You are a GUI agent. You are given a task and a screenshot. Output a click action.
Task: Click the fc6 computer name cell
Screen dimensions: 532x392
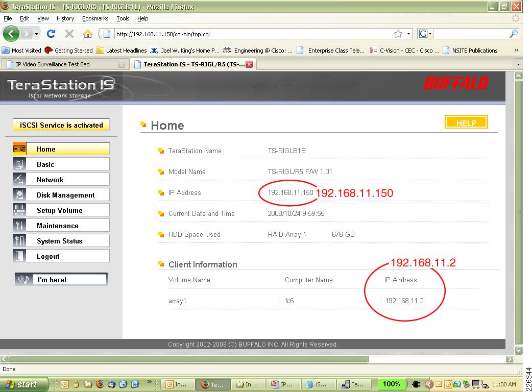pyautogui.click(x=289, y=301)
